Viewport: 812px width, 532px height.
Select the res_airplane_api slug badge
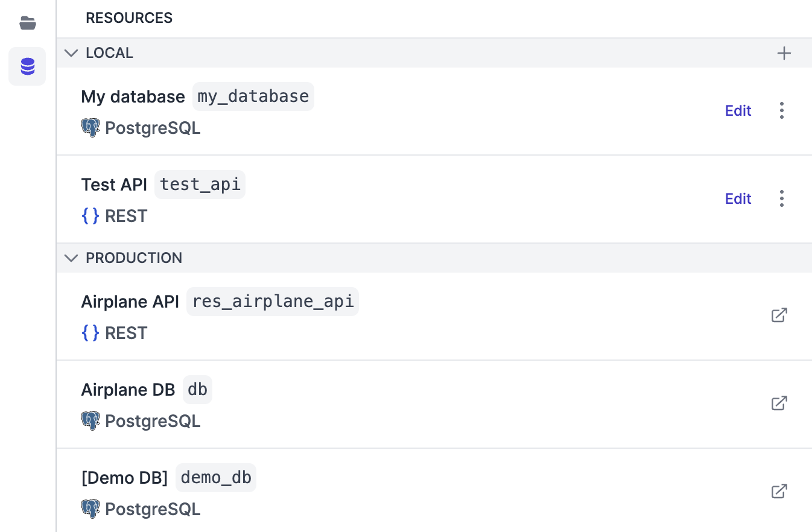pos(273,302)
